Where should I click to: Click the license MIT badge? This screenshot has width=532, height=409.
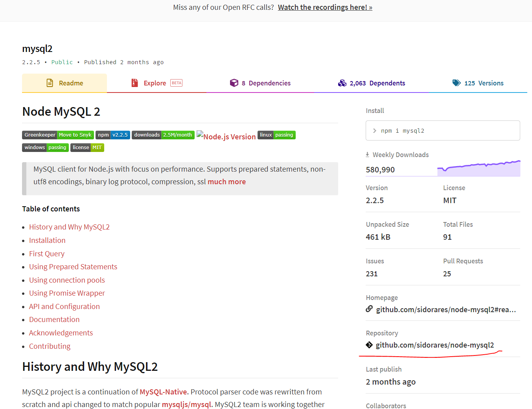(87, 147)
